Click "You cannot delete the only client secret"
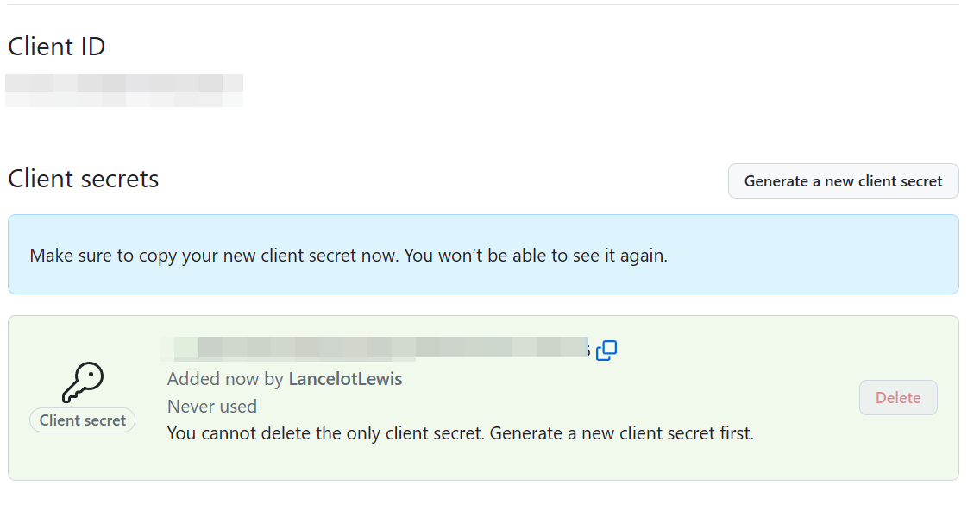Image resolution: width=980 pixels, height=524 pixels. tap(324, 433)
